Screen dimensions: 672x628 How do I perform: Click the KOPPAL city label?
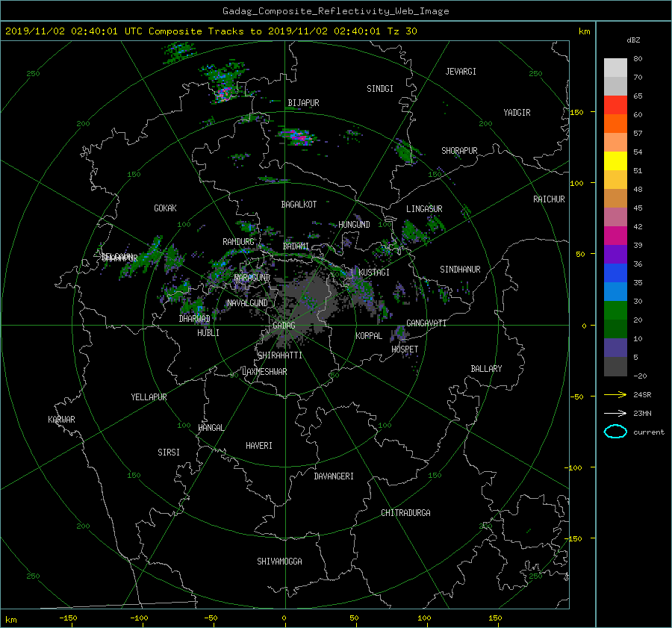[x=369, y=335]
